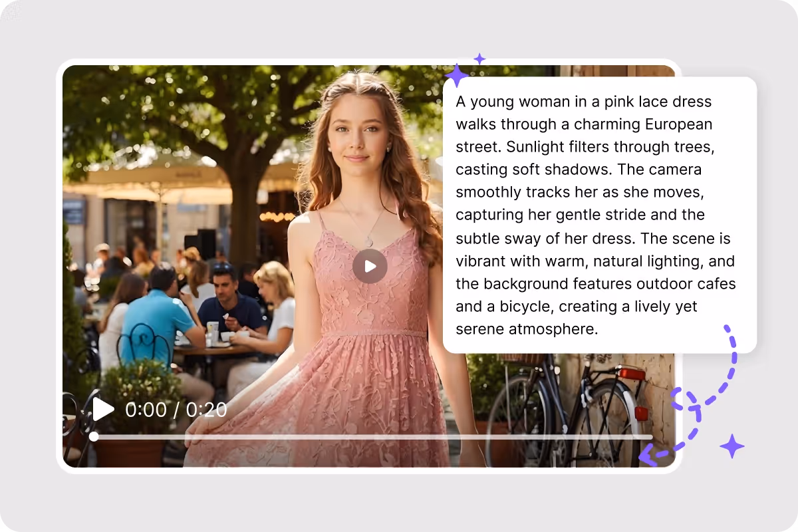Click the end of the video progress bar
Image resolution: width=798 pixels, height=532 pixels.
[x=651, y=437]
